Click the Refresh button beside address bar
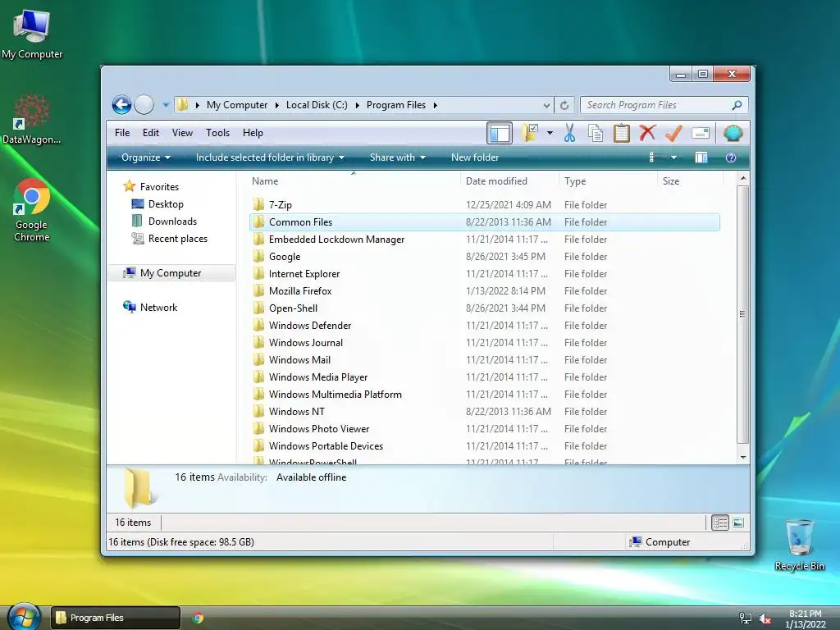The height and width of the screenshot is (630, 840). point(564,105)
